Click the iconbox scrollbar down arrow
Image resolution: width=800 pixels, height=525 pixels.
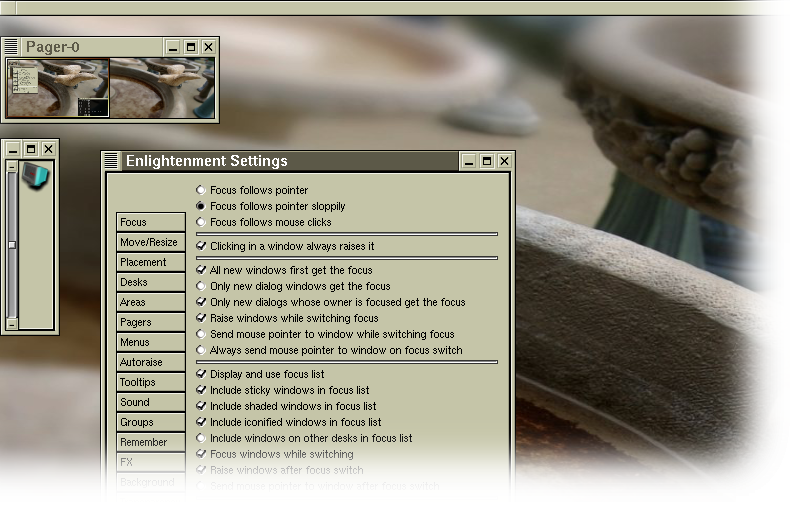click(12, 324)
